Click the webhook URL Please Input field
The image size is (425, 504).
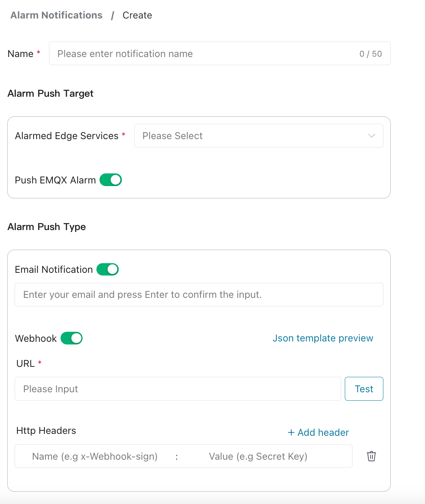177,389
